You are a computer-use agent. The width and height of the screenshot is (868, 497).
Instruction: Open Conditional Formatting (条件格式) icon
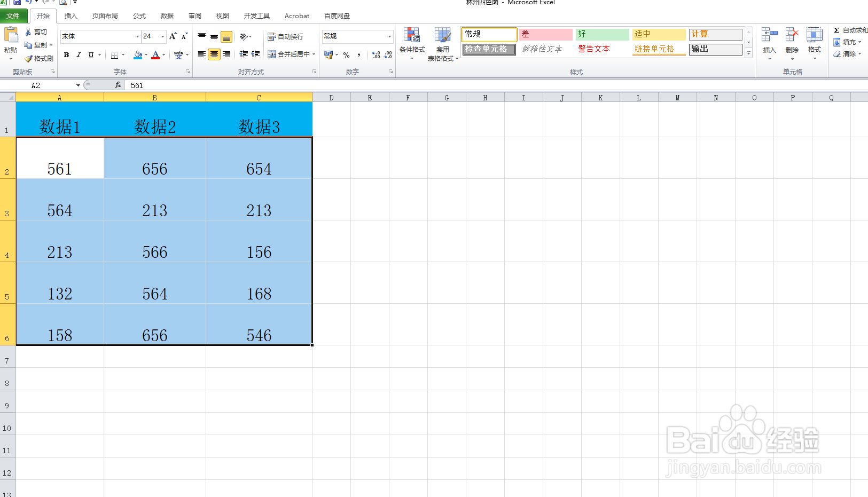pos(412,35)
